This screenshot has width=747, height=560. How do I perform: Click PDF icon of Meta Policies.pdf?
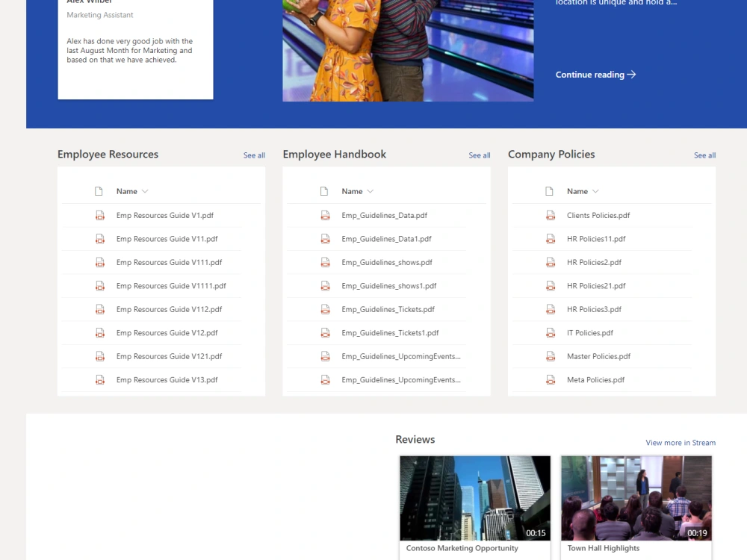(551, 379)
